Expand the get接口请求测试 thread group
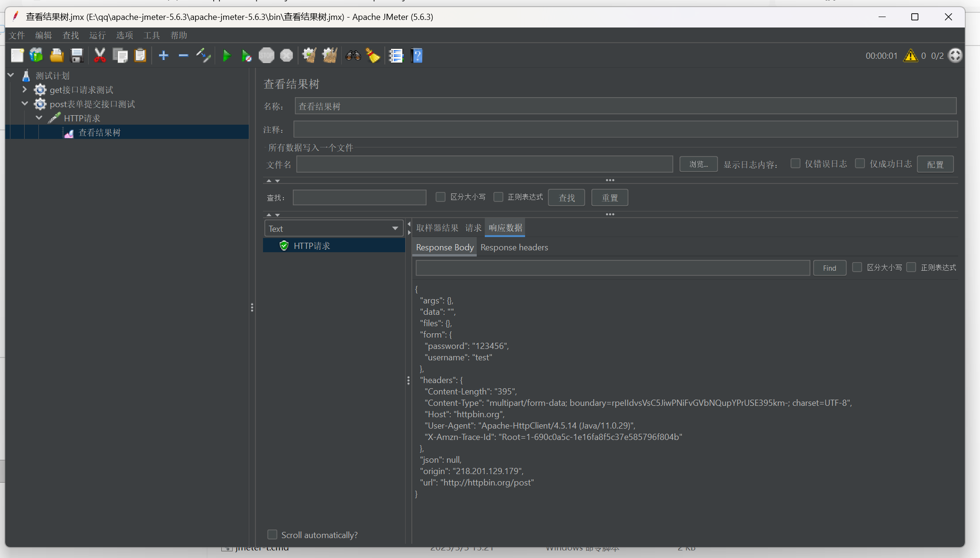 (25, 90)
